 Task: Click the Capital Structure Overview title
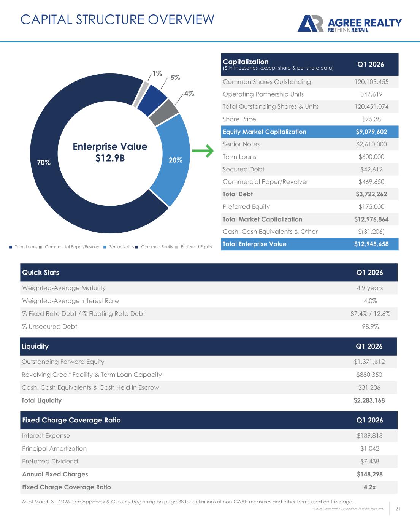tap(117, 19)
